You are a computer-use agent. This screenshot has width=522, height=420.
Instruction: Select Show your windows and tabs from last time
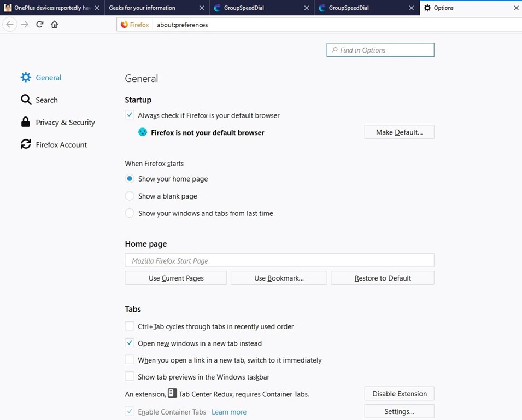pos(130,213)
